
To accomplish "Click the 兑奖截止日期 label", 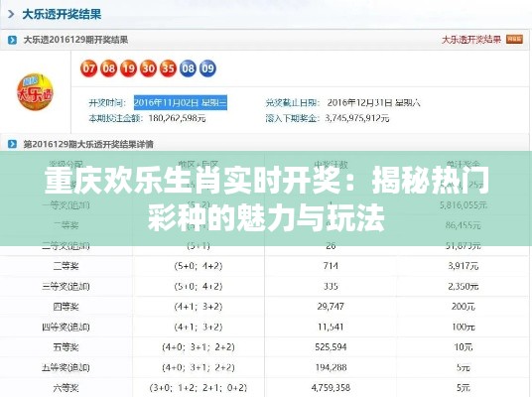I will [292, 102].
